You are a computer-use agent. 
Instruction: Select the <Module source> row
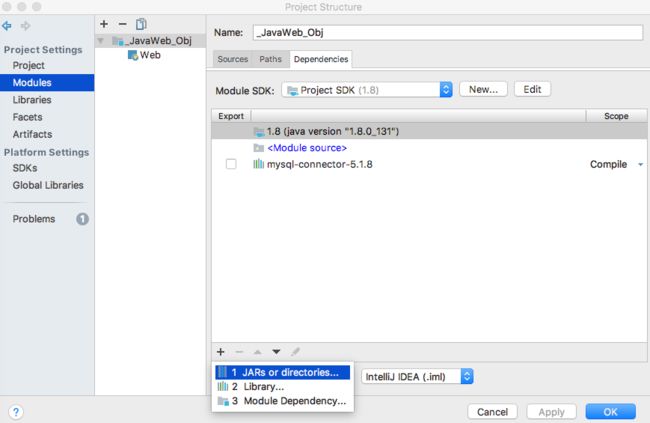point(429,148)
